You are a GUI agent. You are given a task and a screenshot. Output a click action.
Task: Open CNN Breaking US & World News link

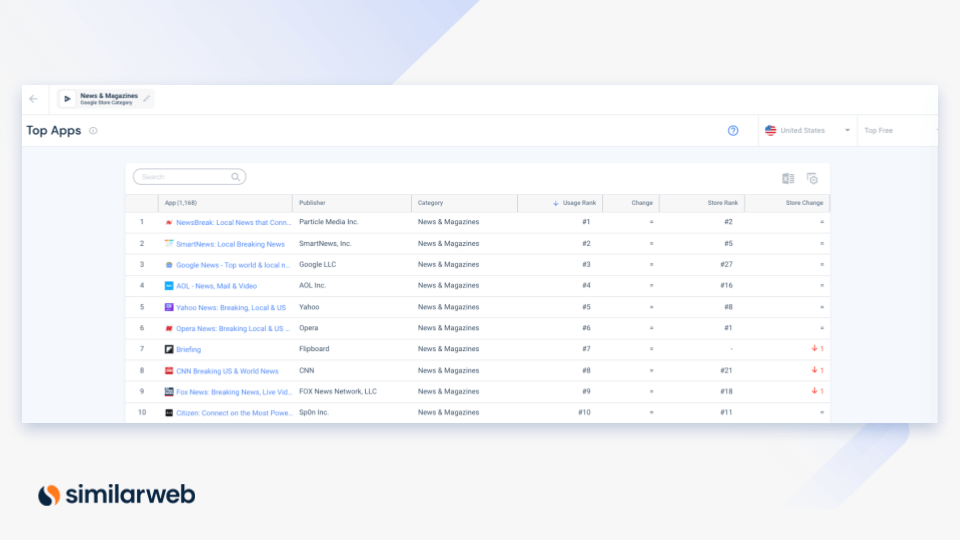coord(227,371)
